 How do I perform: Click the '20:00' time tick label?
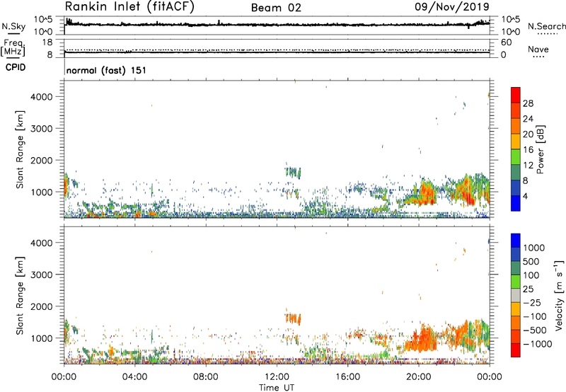pos(419,377)
